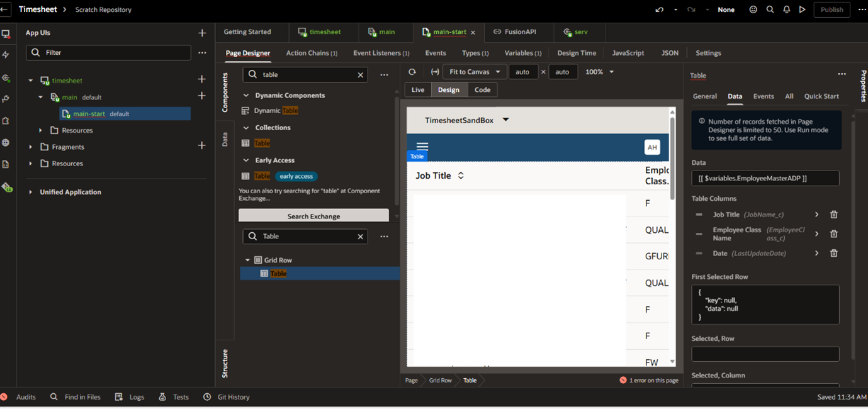
Task: Switch to the Events properties tab
Action: click(x=763, y=96)
